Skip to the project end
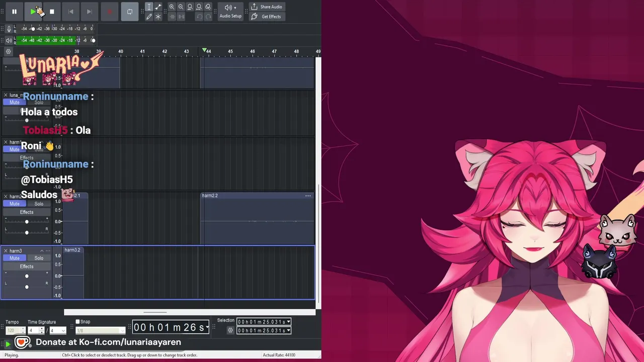644x362 pixels. click(89, 12)
